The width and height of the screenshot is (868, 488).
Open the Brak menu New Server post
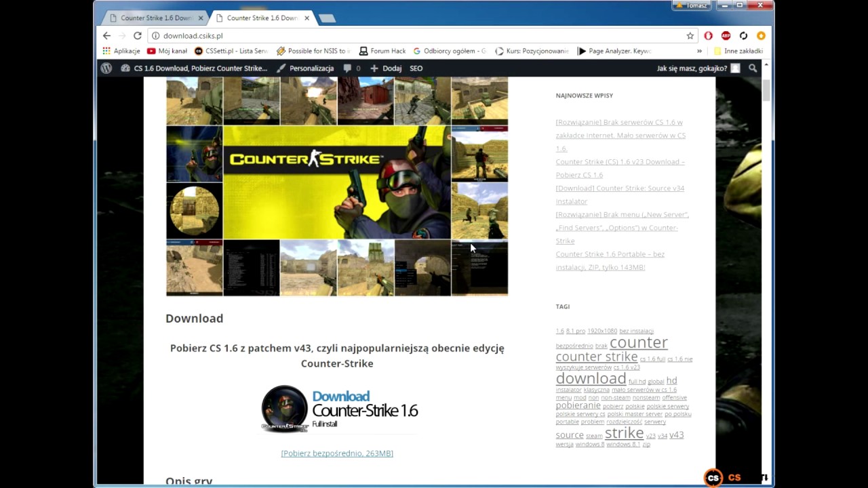(x=622, y=228)
